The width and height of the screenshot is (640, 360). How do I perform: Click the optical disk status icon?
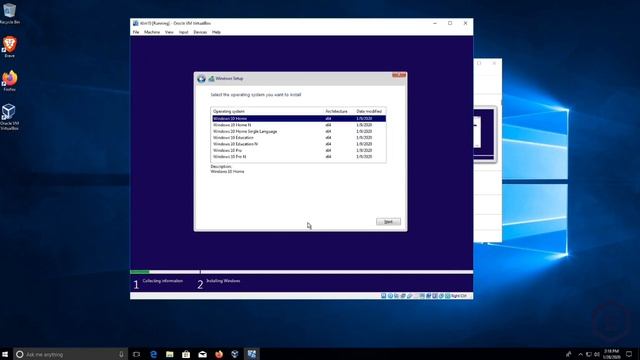pos(390,296)
